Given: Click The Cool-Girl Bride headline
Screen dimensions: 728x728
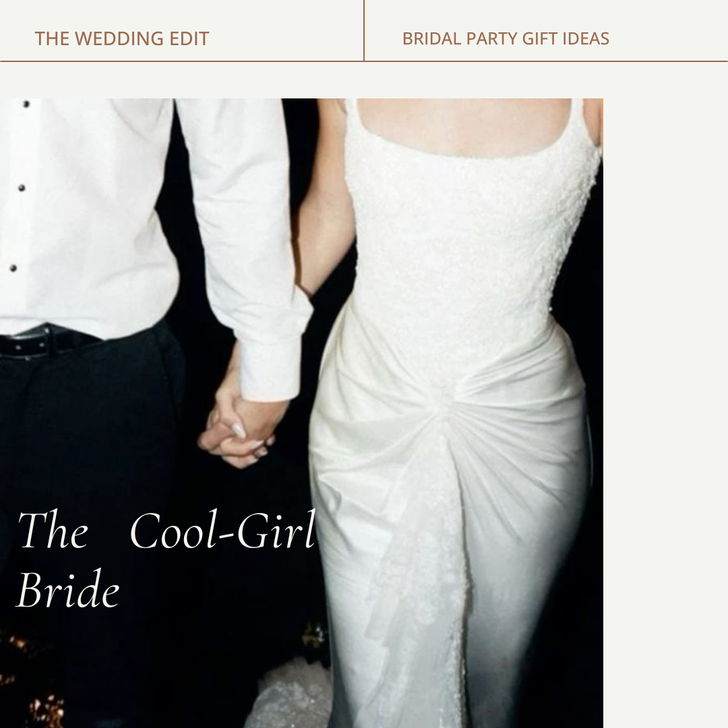Looking at the screenshot, I should click(166, 559).
